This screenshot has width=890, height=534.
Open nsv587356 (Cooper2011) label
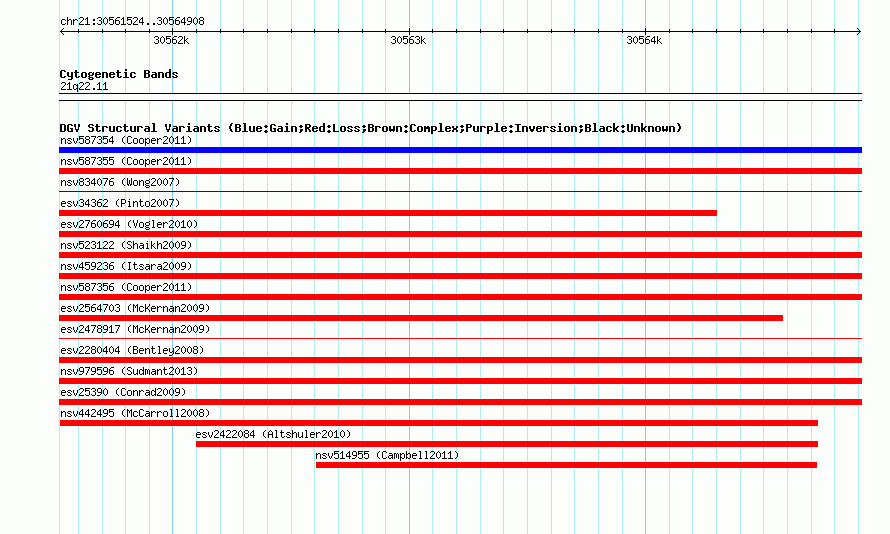126,287
